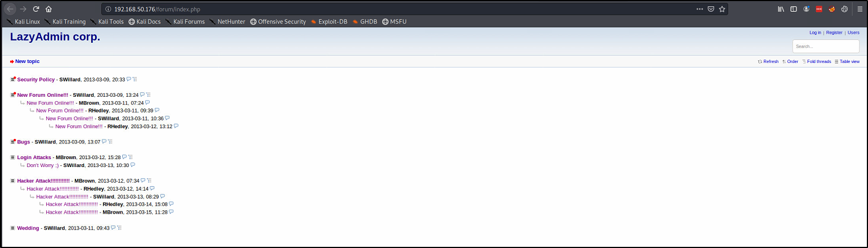868x248 pixels.
Task: Click speech bubble after MBrown 07:24 reply
Action: 147,102
